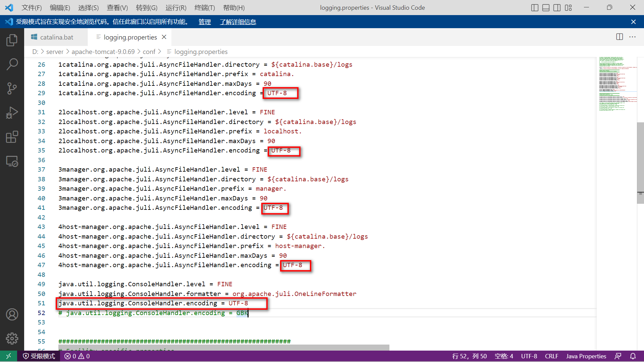
Task: Open the Run and Debug view
Action: coord(12,113)
